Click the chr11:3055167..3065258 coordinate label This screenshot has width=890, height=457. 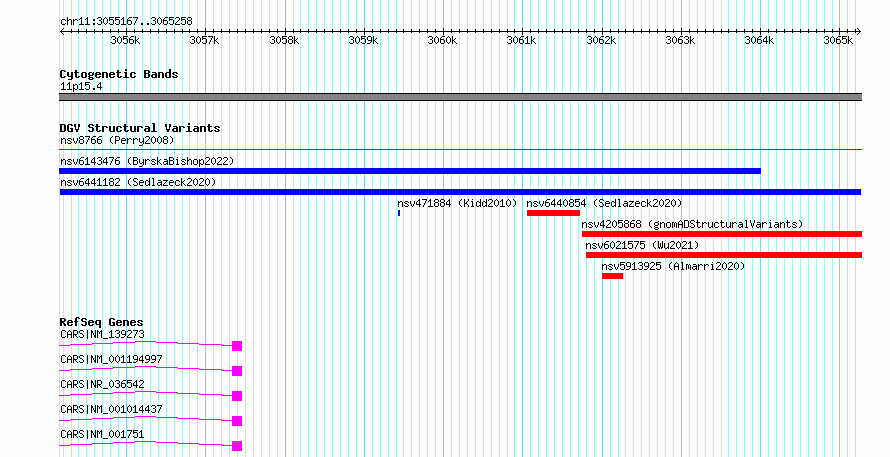126,22
